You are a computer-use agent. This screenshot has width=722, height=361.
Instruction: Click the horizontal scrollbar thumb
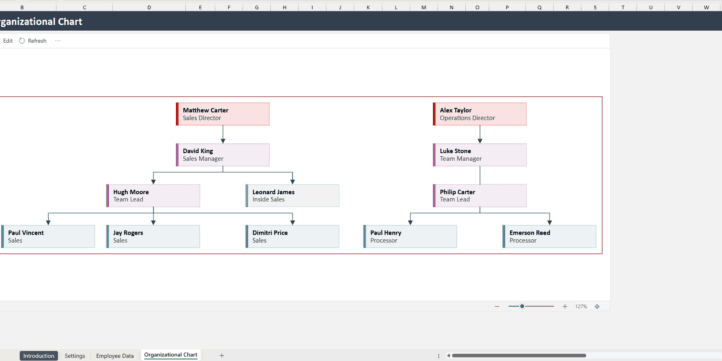[x=518, y=355]
